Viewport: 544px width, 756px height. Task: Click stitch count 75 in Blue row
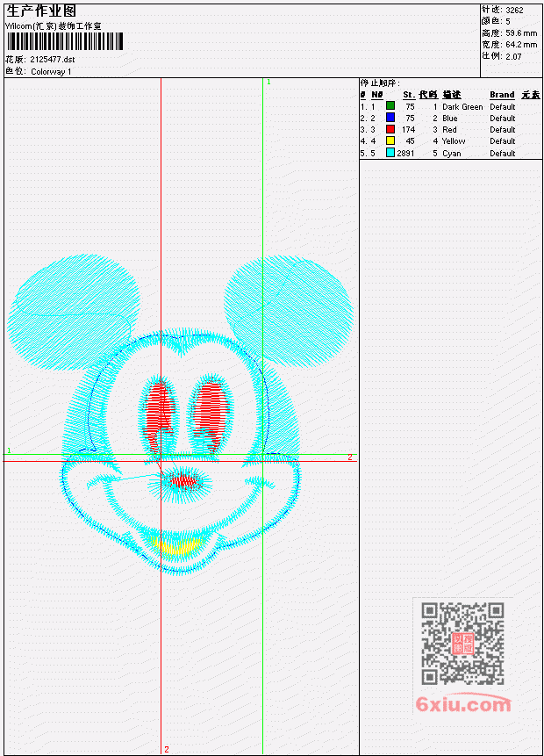[410, 119]
